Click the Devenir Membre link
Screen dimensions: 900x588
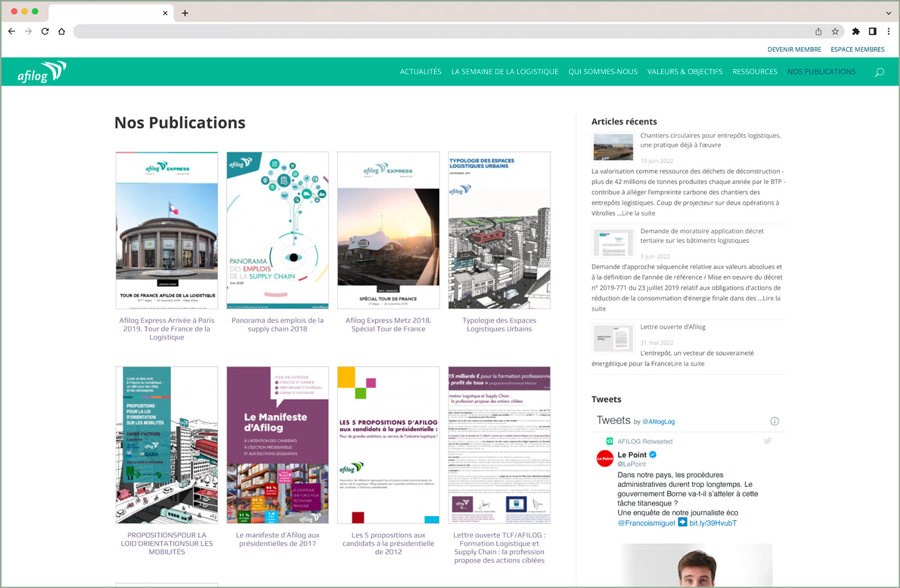tap(794, 49)
